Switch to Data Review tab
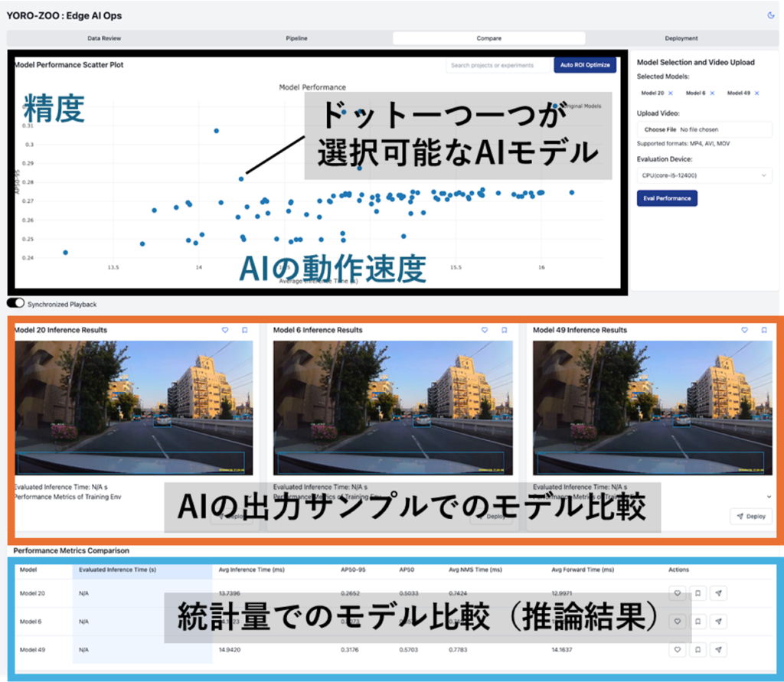784x682 pixels. point(104,38)
